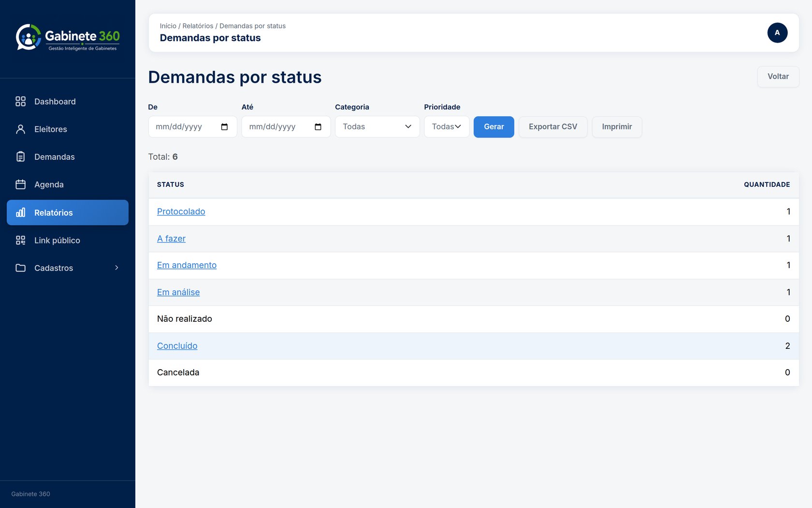Click the STATUS column header

[x=170, y=185]
